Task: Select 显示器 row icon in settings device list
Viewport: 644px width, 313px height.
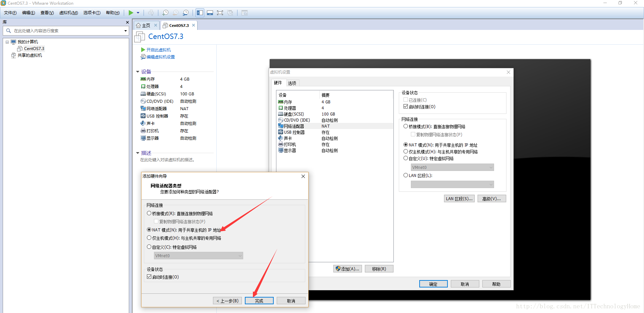Action: coord(281,150)
